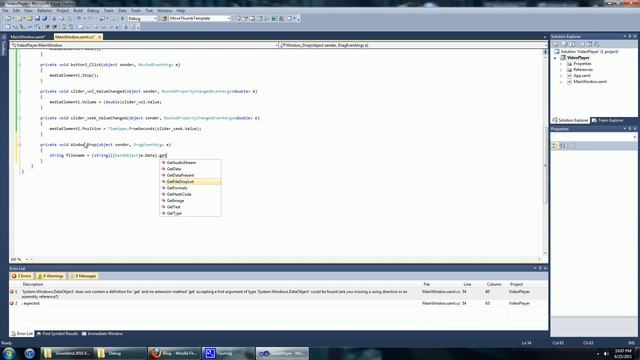This screenshot has width=640, height=360.
Task: Click View Code icon in Solution Explorer toolbar
Action: point(581,44)
